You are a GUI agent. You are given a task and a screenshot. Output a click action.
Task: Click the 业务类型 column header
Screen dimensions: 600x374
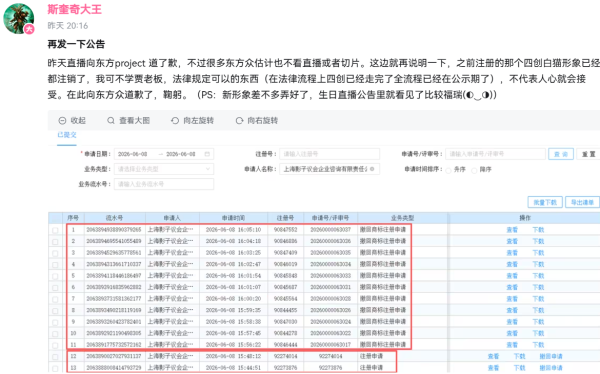[403, 218]
